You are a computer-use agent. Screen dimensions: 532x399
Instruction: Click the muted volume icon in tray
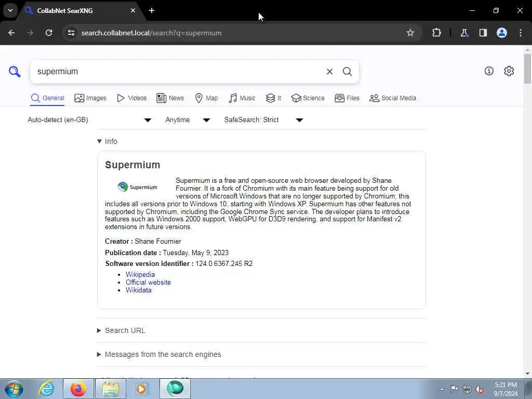click(480, 390)
